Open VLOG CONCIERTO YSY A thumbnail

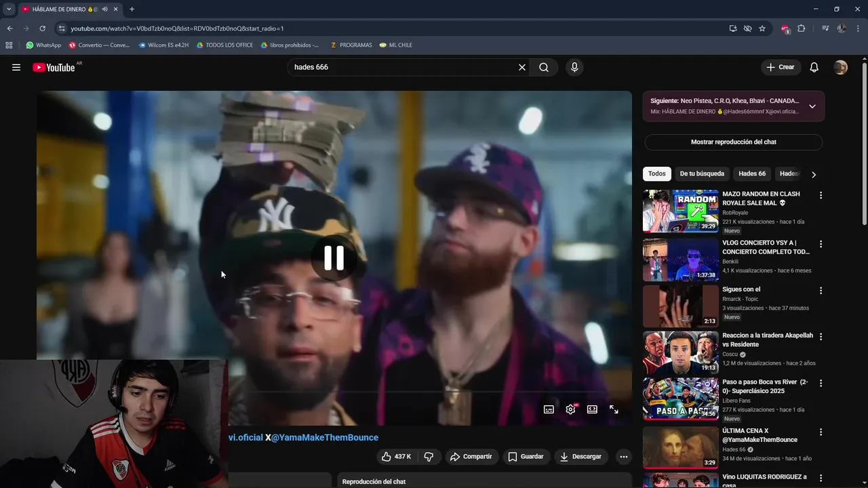click(x=680, y=260)
